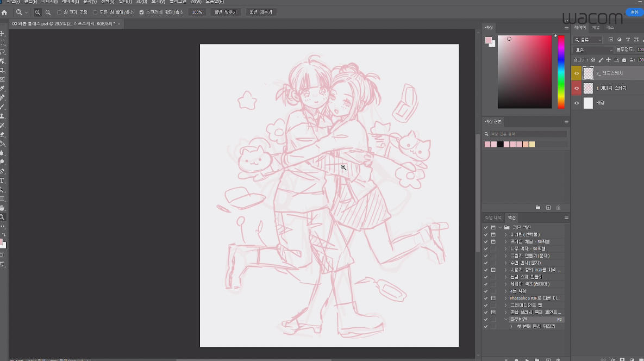
Task: Hide the 2_ 러프스케치 layer
Action: 577,73
